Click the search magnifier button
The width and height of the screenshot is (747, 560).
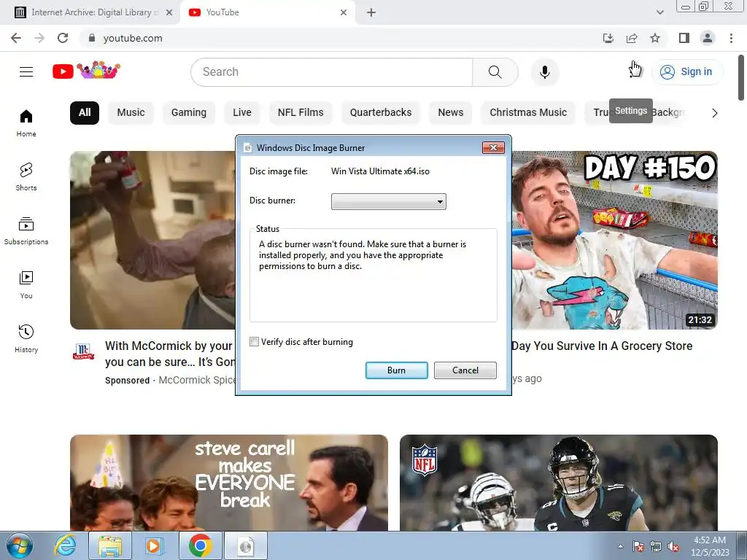click(x=495, y=72)
